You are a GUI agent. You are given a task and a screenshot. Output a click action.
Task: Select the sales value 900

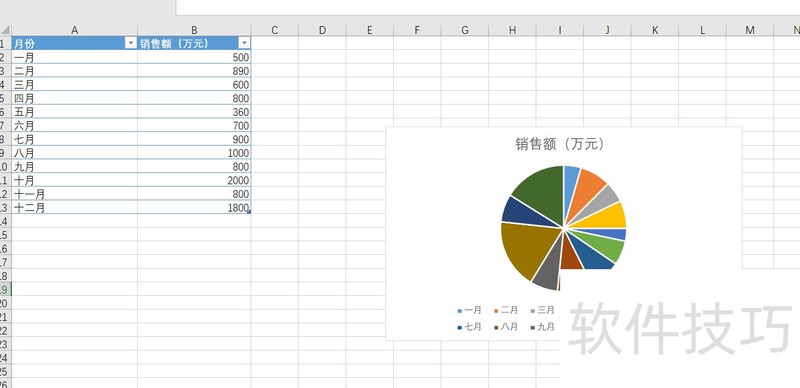tap(194, 139)
